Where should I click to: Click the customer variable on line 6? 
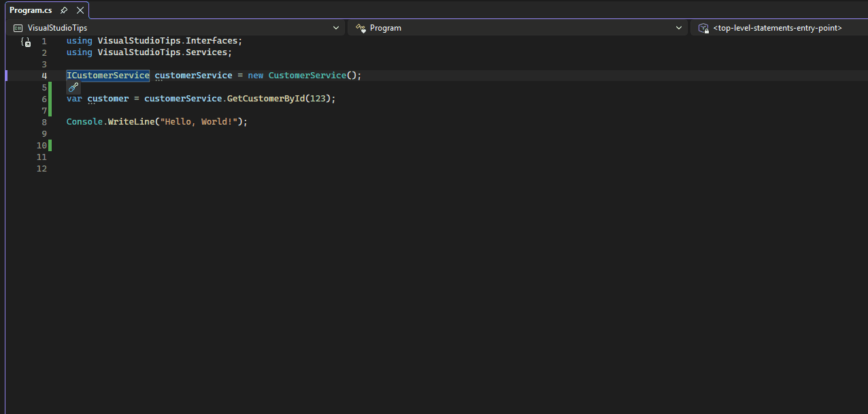107,99
